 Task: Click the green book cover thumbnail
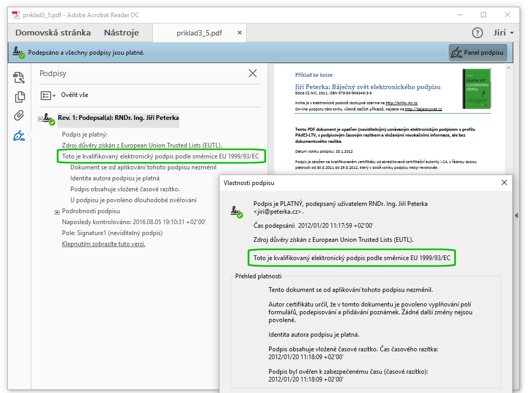476,89
